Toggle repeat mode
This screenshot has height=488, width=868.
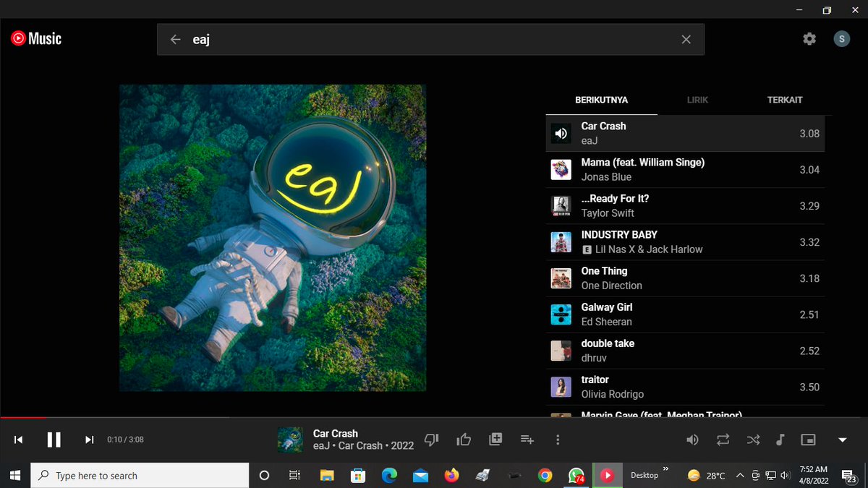click(723, 440)
